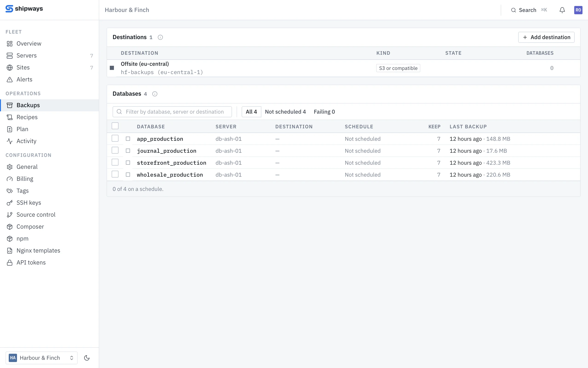Open the Search command bar

pyautogui.click(x=529, y=10)
